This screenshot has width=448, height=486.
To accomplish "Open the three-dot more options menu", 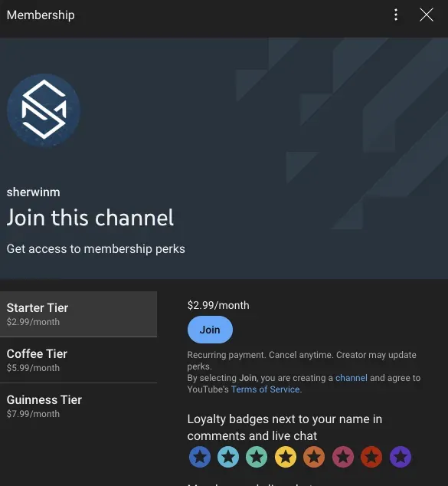I will coord(396,15).
